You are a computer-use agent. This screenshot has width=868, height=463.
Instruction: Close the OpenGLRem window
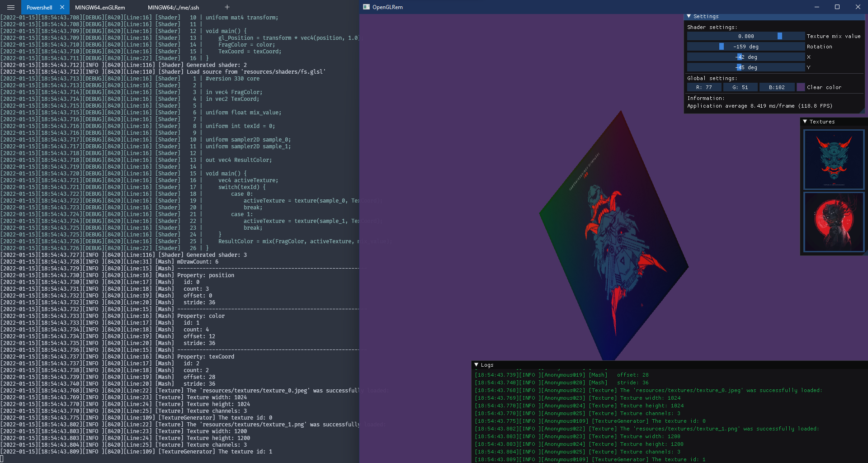coord(858,7)
